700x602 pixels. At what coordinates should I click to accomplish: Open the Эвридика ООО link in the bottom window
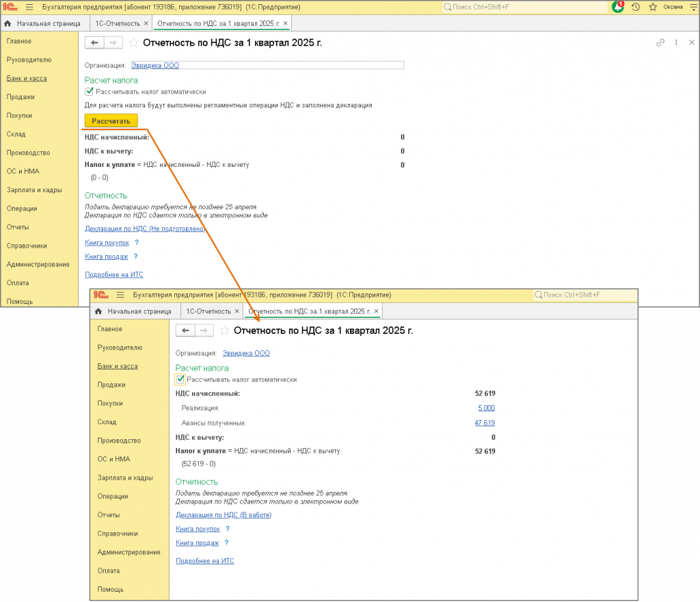click(246, 353)
